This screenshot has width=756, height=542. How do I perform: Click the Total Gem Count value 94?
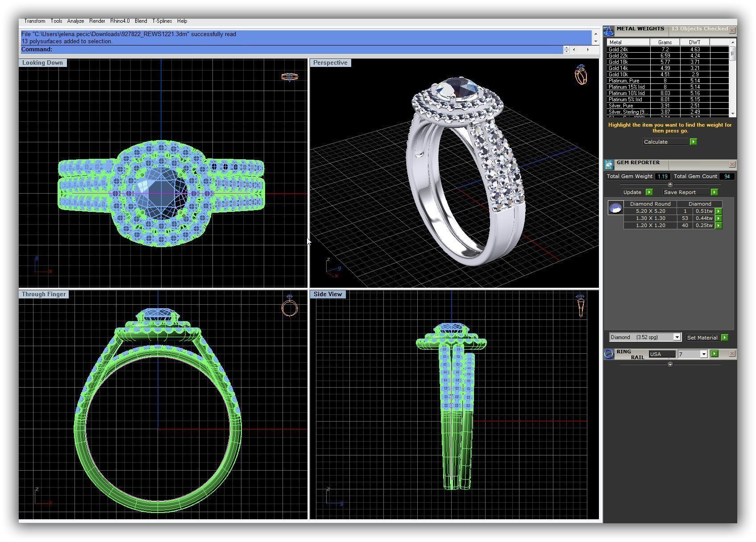coord(727,176)
